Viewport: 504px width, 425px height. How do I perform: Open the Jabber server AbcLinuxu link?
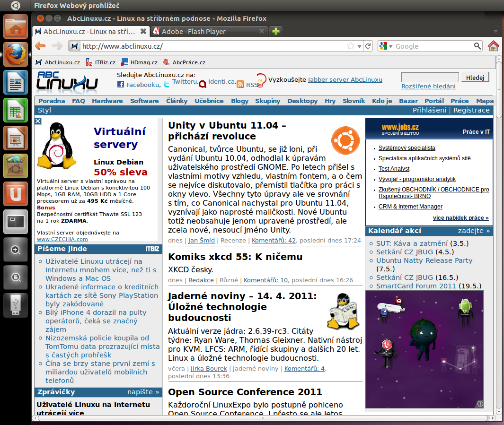345,79
